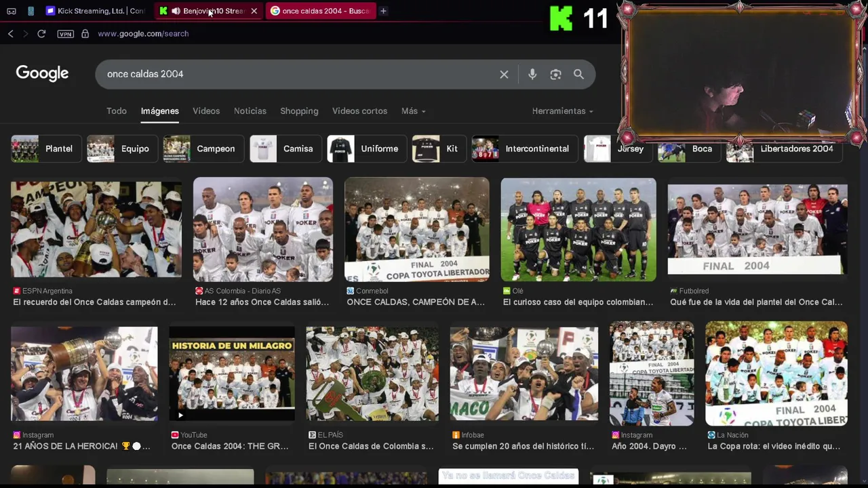Open link 'El Once Caldas de Colombia s...'
This screenshot has height=488, width=868.
[x=371, y=447]
